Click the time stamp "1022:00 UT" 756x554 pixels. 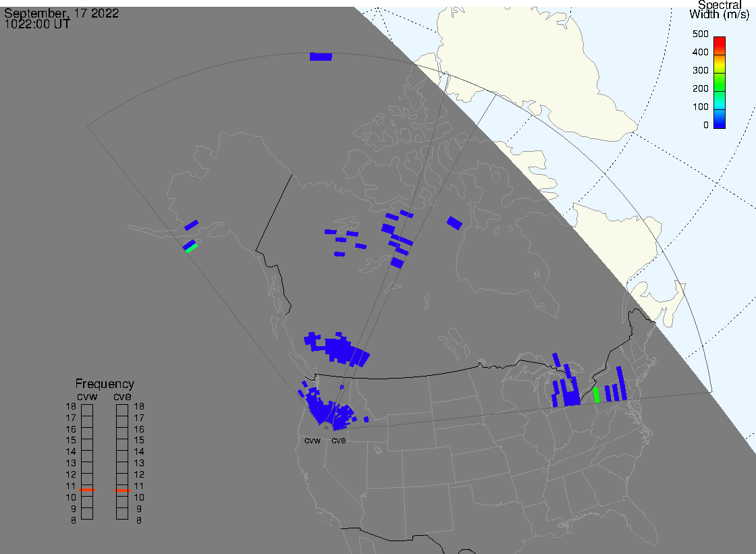click(37, 24)
